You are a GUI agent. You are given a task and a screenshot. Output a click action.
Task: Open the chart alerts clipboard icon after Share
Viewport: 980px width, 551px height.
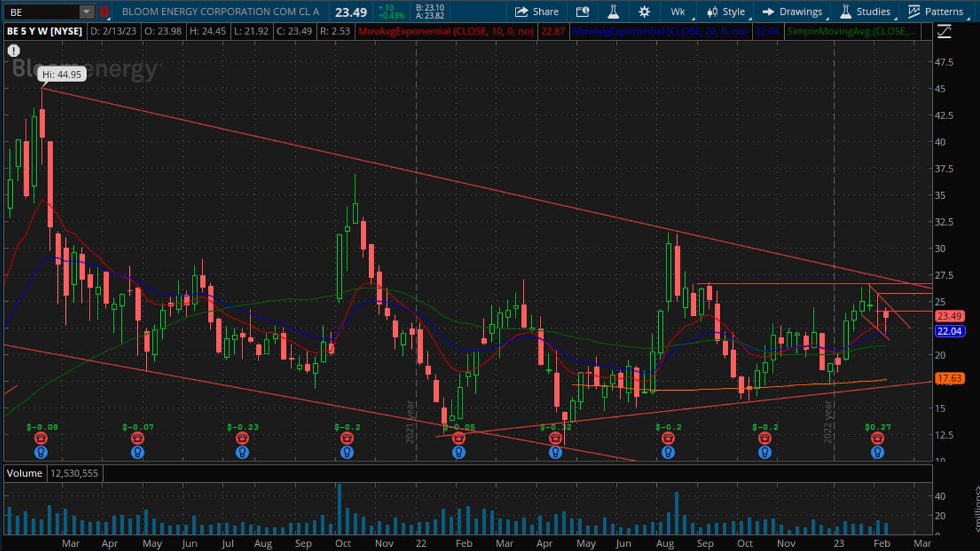point(583,11)
